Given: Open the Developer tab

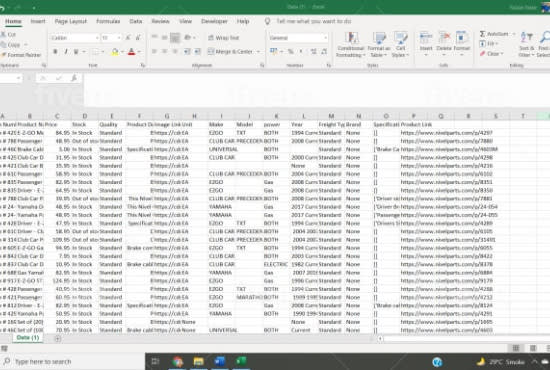Looking at the screenshot, I should coord(214,21).
